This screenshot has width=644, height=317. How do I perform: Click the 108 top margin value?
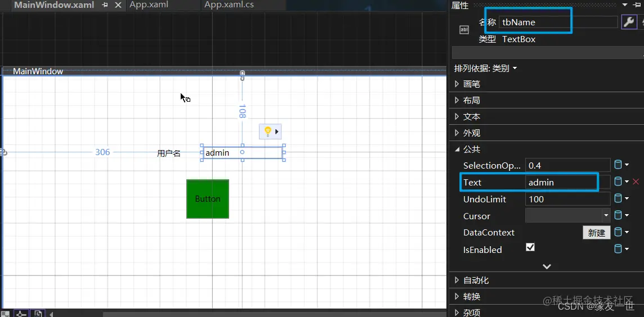(x=242, y=111)
